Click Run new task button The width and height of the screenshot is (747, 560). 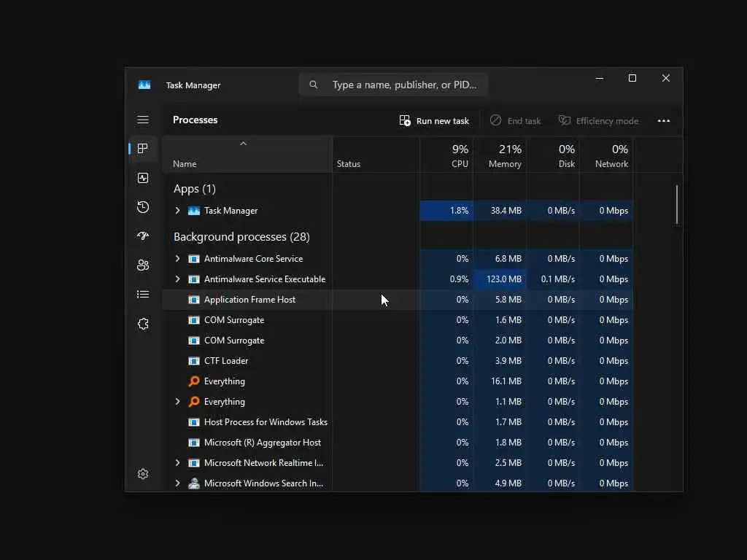click(434, 121)
